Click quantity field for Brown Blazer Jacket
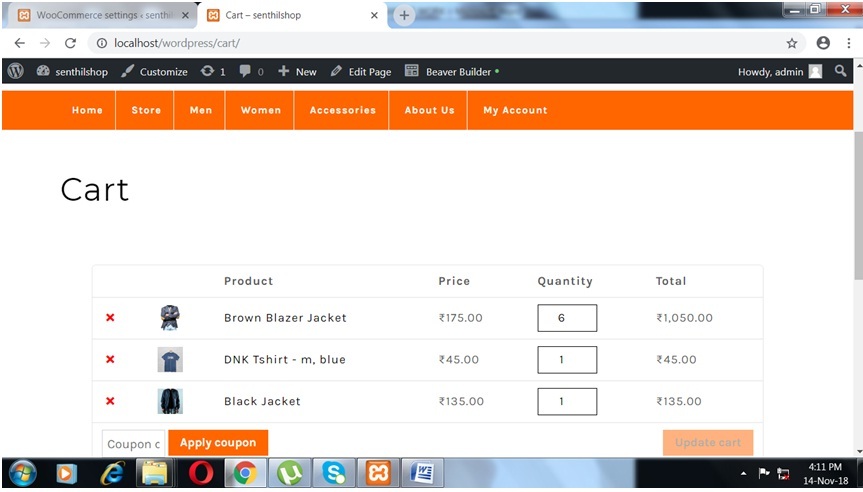This screenshot has width=863, height=492. tap(566, 318)
